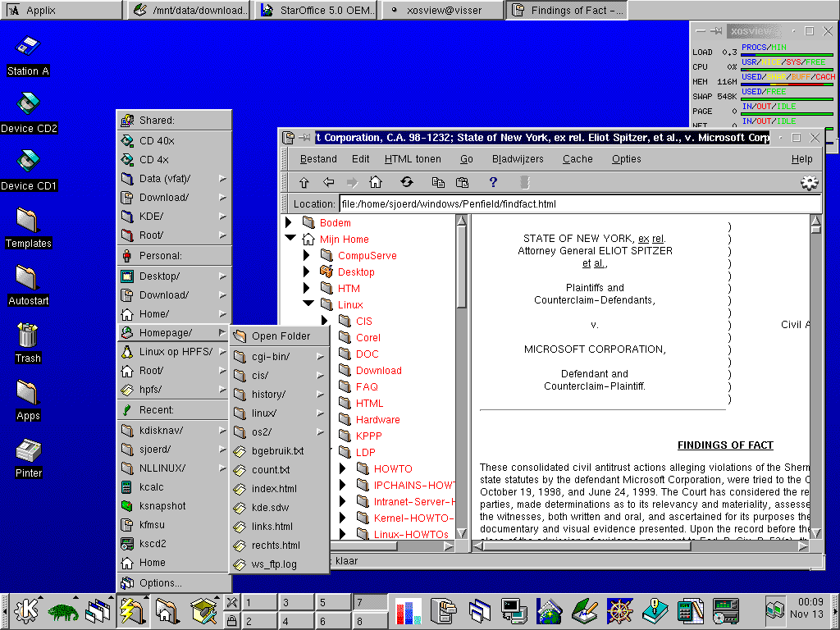Reload the page with the refresh icon
This screenshot has width=840, height=630.
[407, 183]
